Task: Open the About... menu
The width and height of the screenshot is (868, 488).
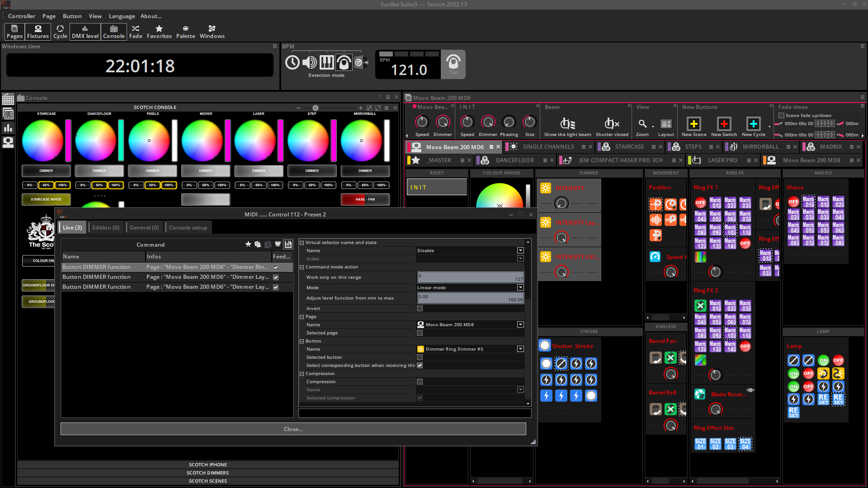Action: 151,16
